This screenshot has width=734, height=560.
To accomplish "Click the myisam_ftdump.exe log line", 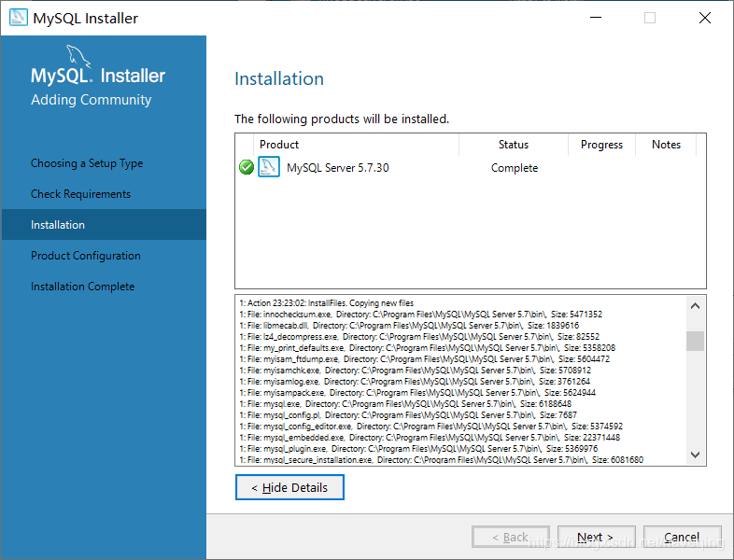I will 425,359.
